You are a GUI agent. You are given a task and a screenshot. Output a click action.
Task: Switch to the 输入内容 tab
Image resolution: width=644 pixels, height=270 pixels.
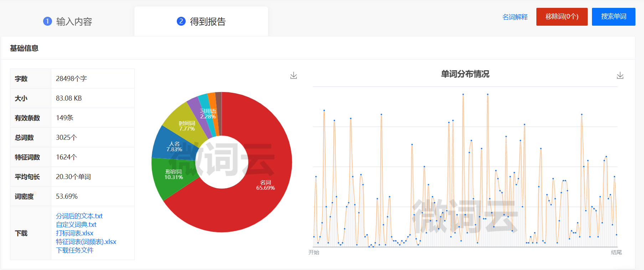coord(67,21)
